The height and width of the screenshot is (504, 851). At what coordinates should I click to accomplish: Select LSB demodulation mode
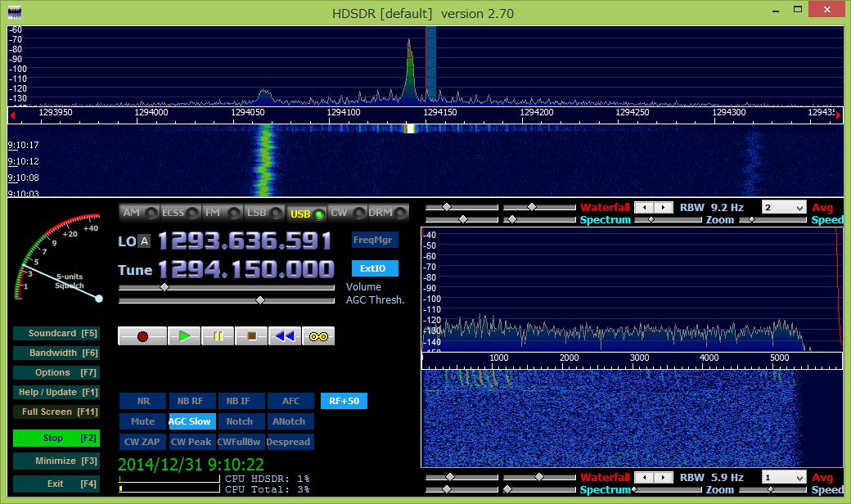pyautogui.click(x=263, y=213)
